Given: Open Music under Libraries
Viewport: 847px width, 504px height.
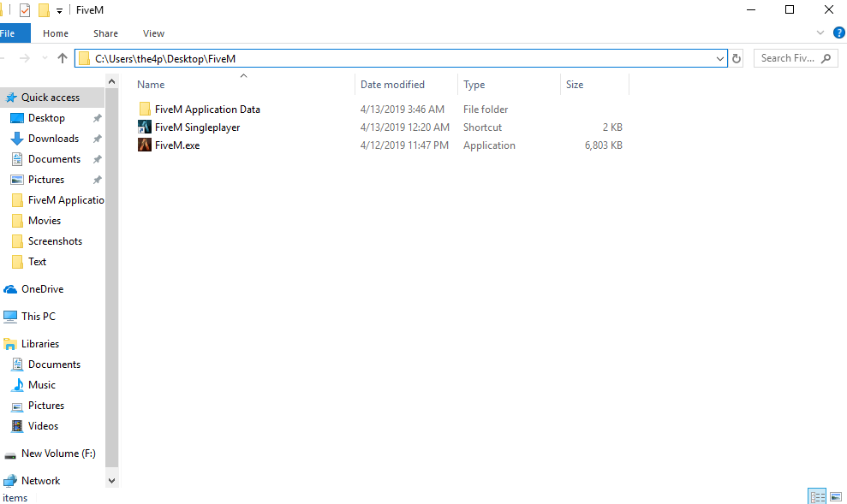Looking at the screenshot, I should pyautogui.click(x=42, y=385).
